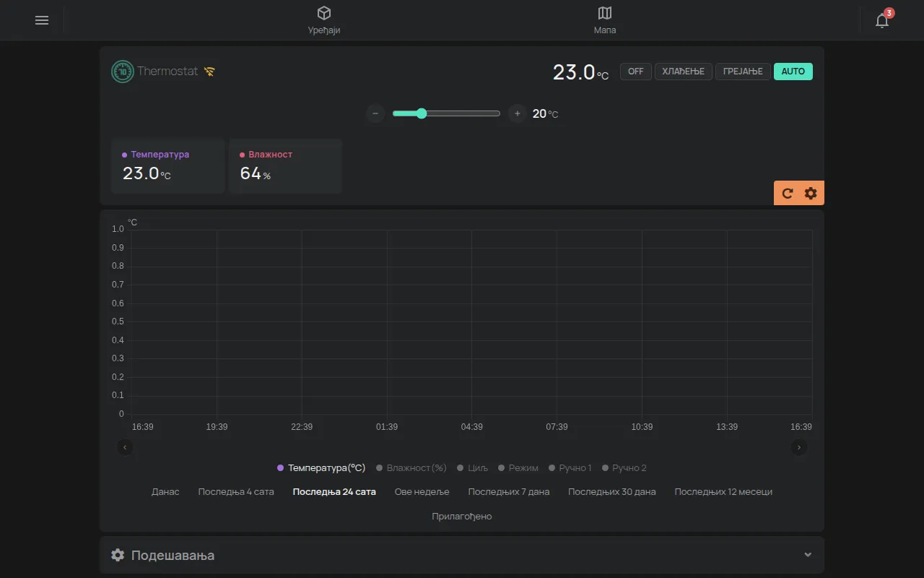This screenshot has width=924, height=578.
Task: Choose Последњих 30 дана range
Action: [612, 492]
